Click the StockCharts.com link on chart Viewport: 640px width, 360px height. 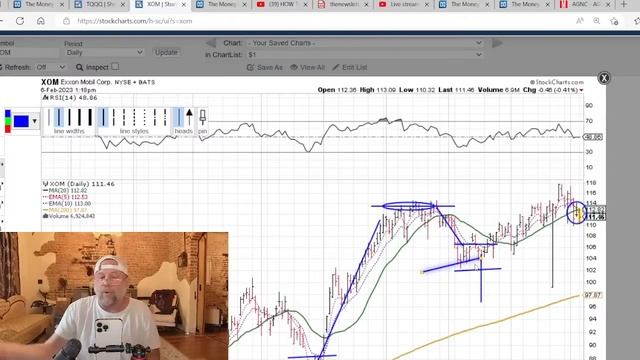pos(557,82)
